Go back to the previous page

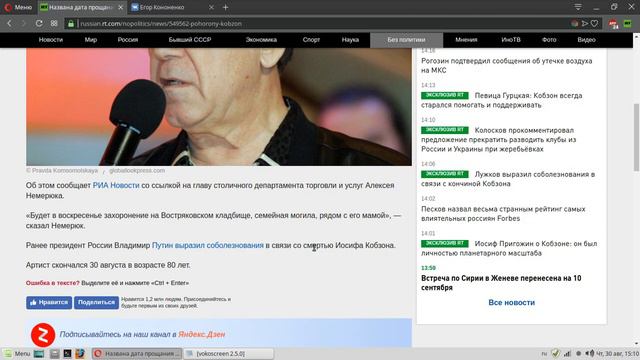click(x=9, y=23)
